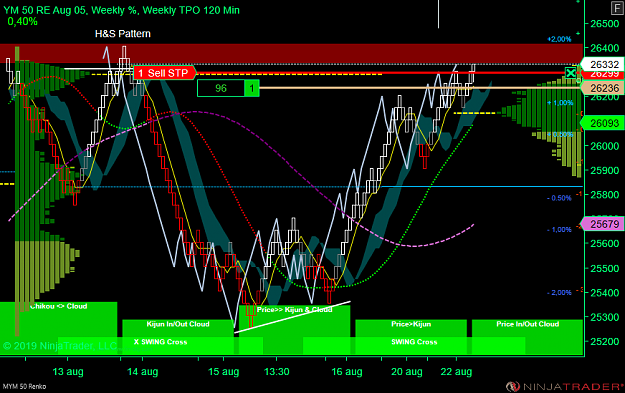Screen dimensions: 625x393
Task: Click the +2,00% level label
Action: [x=559, y=39]
